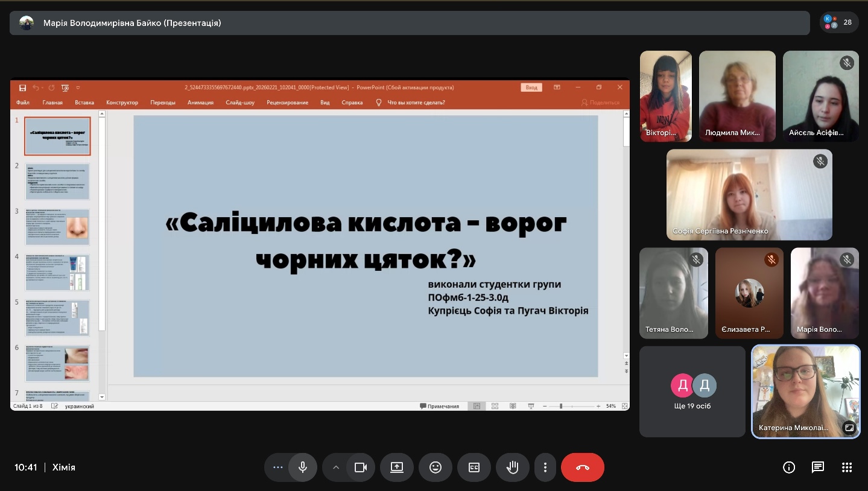Screen dimensions: 868x491
Task: Open the Справка ribbon tab
Action: [x=352, y=103]
